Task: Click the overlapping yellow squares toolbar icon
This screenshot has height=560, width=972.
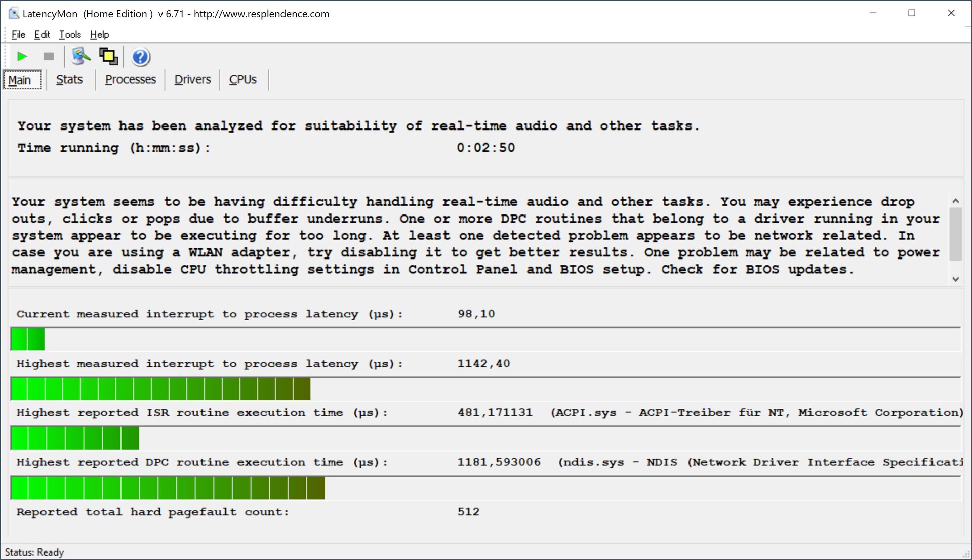Action: point(108,56)
